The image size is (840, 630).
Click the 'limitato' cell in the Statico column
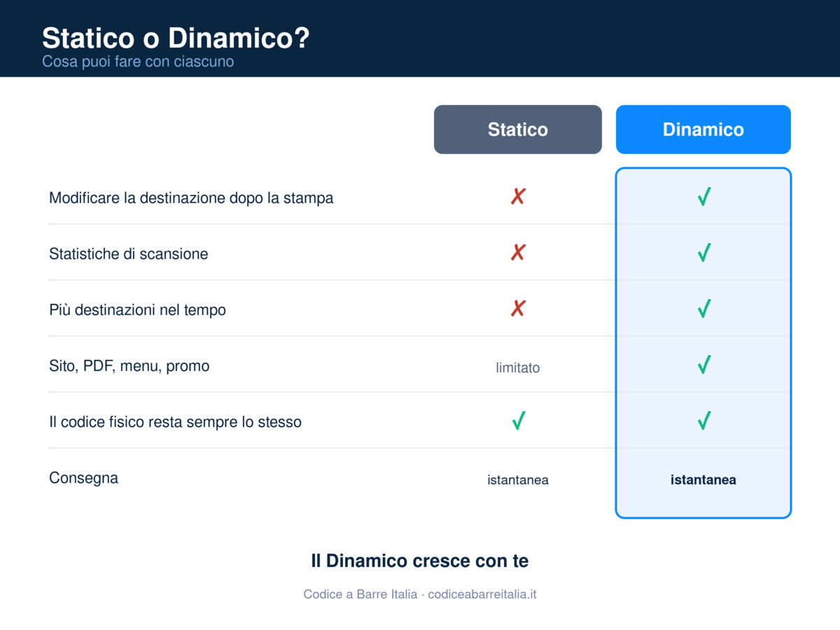(x=518, y=367)
